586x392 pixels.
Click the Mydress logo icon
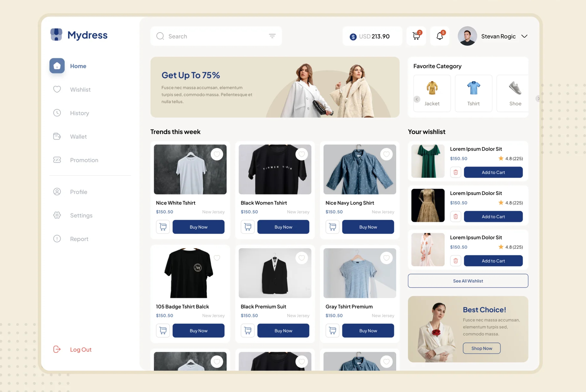(x=56, y=34)
